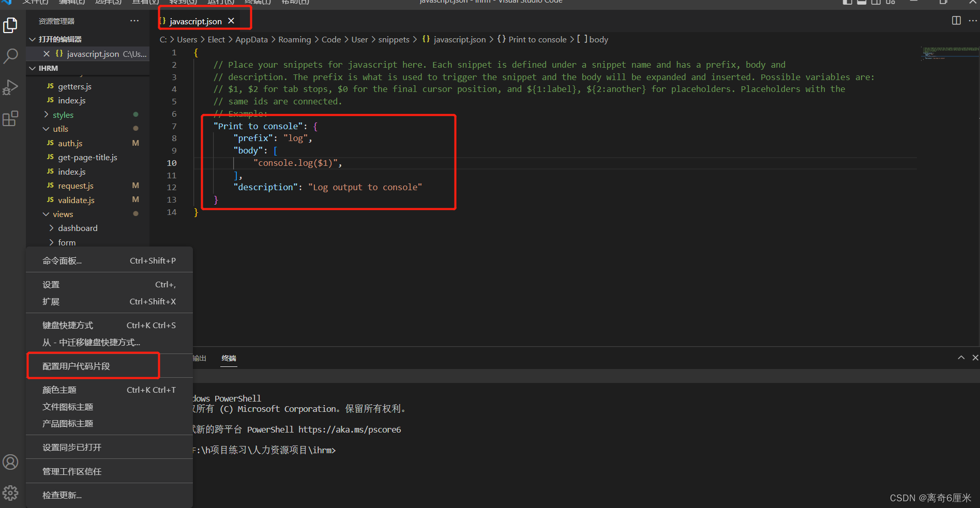Choose 键盘快捷方式 from the menu

coord(109,326)
